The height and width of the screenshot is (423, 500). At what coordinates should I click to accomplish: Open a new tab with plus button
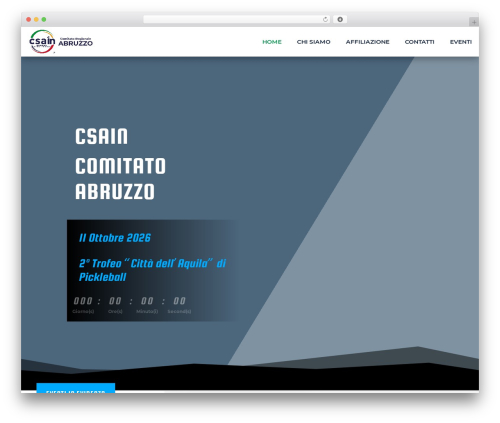pyautogui.click(x=474, y=22)
